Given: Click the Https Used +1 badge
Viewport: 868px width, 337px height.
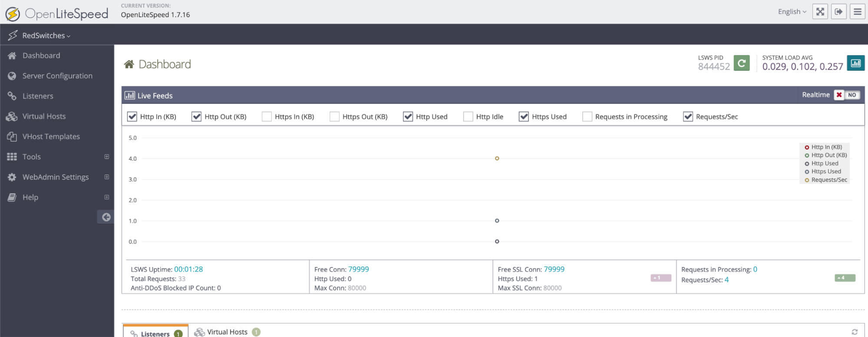Looking at the screenshot, I should pyautogui.click(x=660, y=278).
